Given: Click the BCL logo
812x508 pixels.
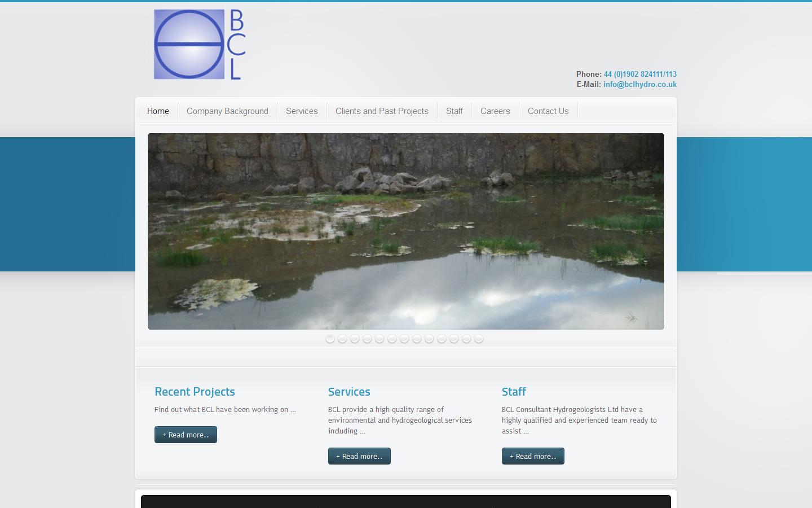Looking at the screenshot, I should (200, 45).
